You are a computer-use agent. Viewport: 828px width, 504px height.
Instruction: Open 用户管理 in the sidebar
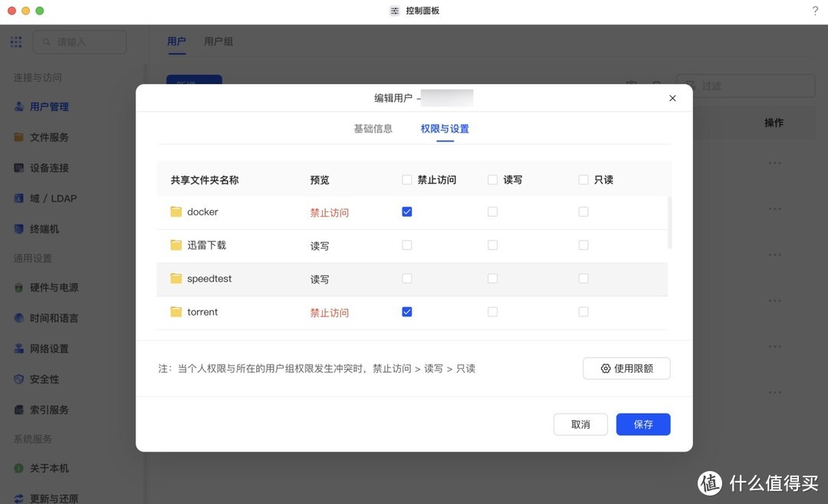pyautogui.click(x=49, y=107)
